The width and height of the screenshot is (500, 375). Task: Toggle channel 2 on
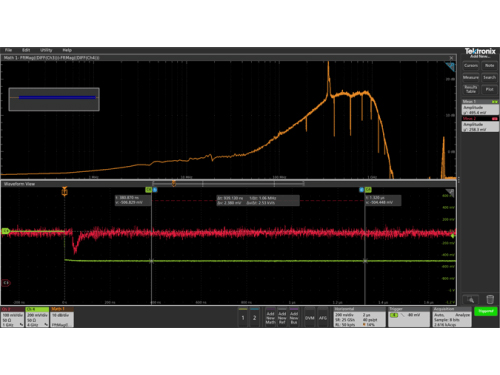tap(255, 317)
